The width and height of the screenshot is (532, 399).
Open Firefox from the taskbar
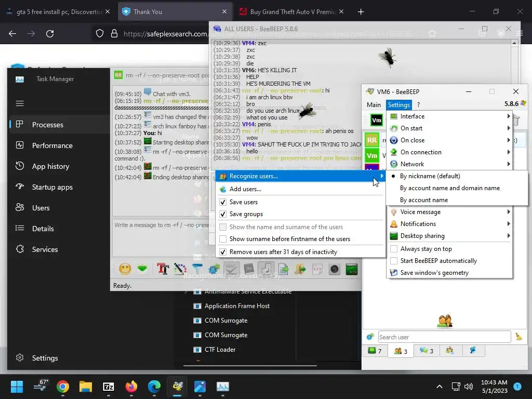click(x=131, y=387)
